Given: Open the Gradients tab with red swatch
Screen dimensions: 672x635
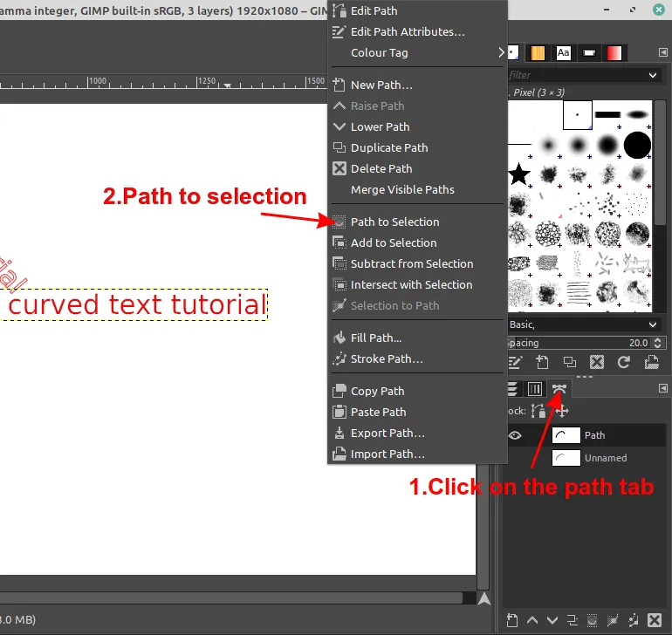Looking at the screenshot, I should pyautogui.click(x=614, y=53).
